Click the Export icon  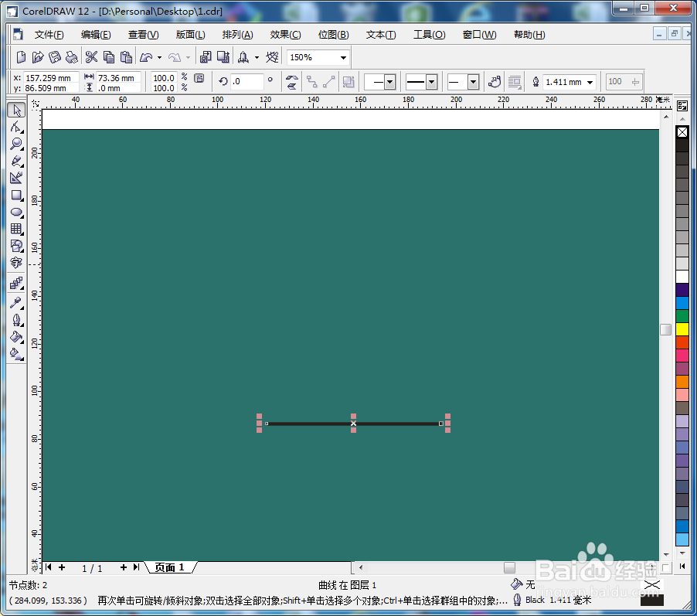click(x=223, y=57)
